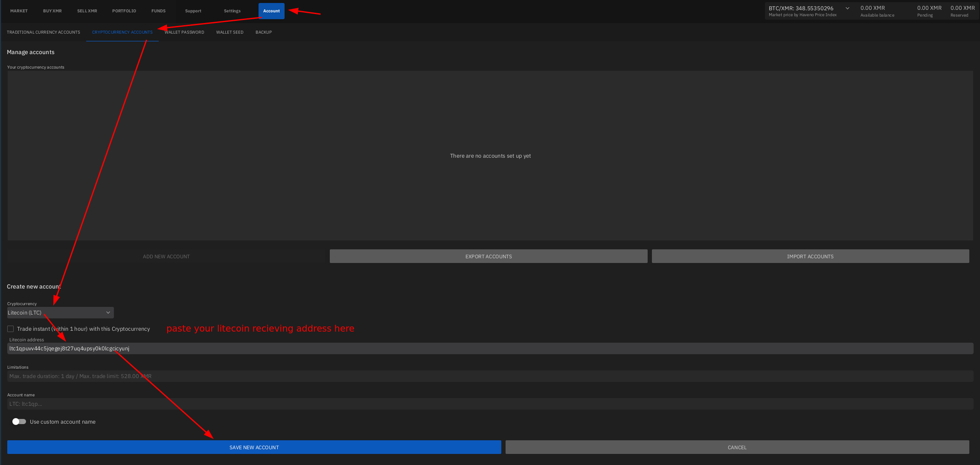Open the Market tab
The width and height of the screenshot is (980, 465).
click(x=19, y=11)
